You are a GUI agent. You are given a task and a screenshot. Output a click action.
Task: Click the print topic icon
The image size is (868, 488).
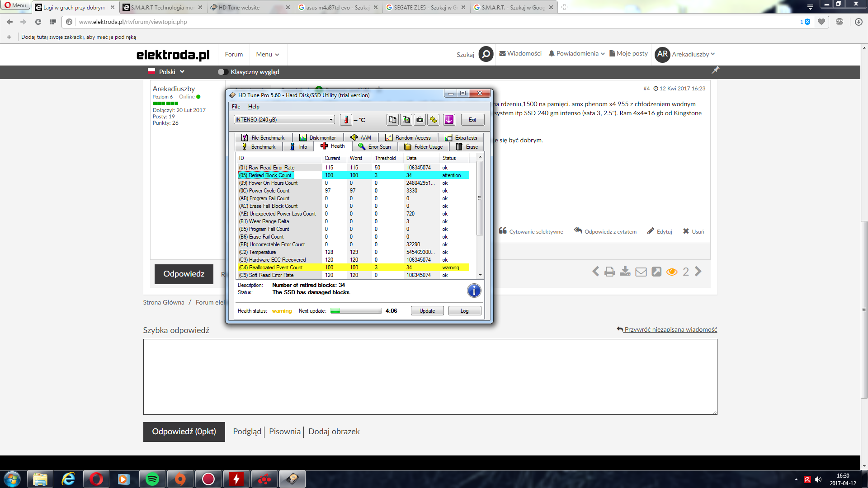point(610,272)
